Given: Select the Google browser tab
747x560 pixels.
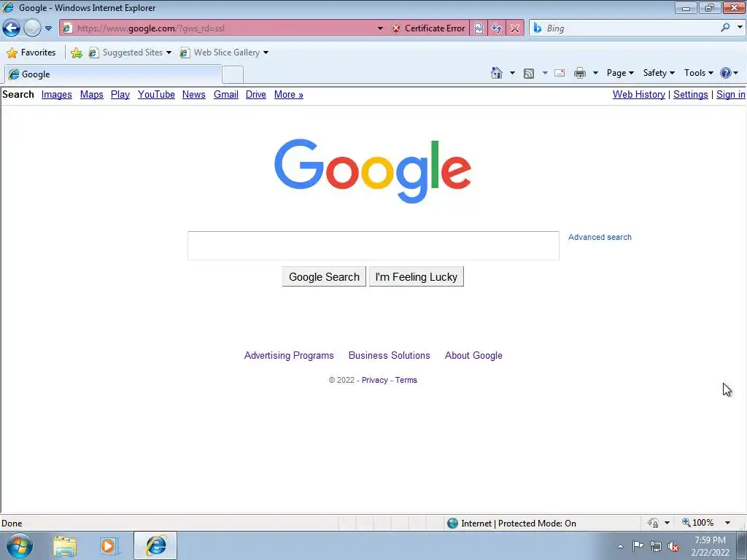Looking at the screenshot, I should pyautogui.click(x=113, y=74).
